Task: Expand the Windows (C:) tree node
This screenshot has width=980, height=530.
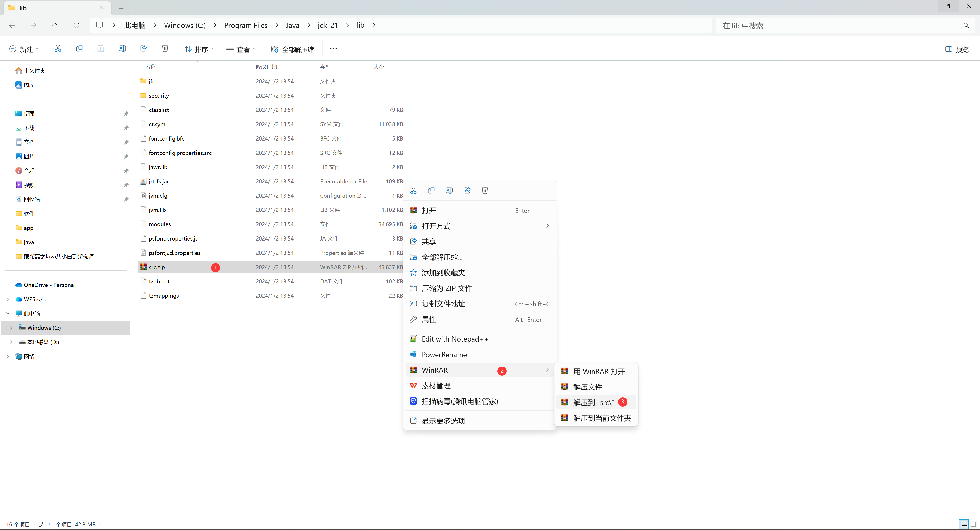Action: pyautogui.click(x=11, y=328)
